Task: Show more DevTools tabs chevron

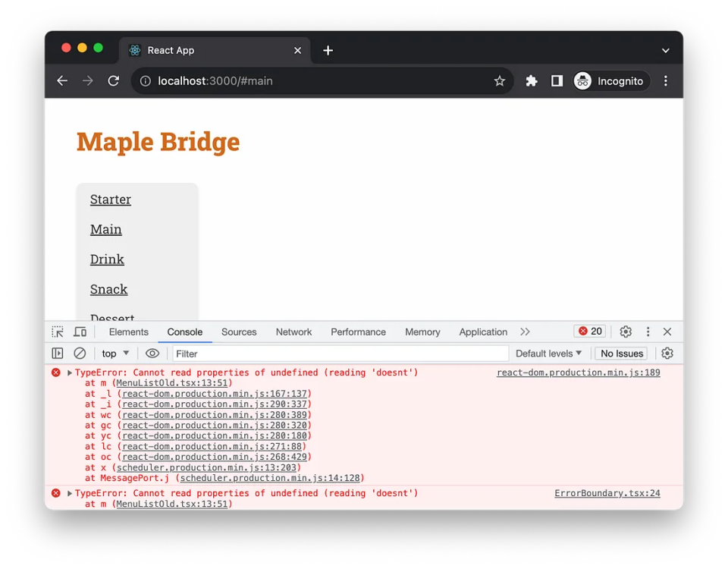Action: [x=525, y=332]
